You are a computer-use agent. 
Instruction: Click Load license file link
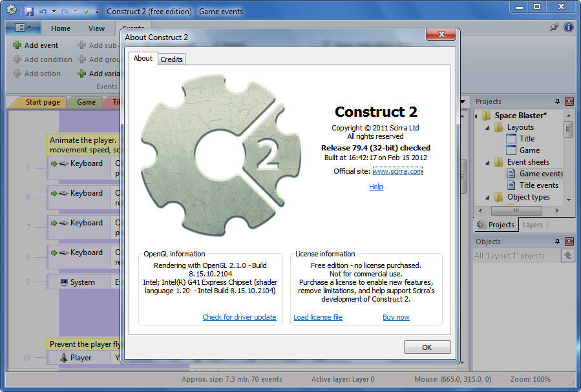[318, 317]
